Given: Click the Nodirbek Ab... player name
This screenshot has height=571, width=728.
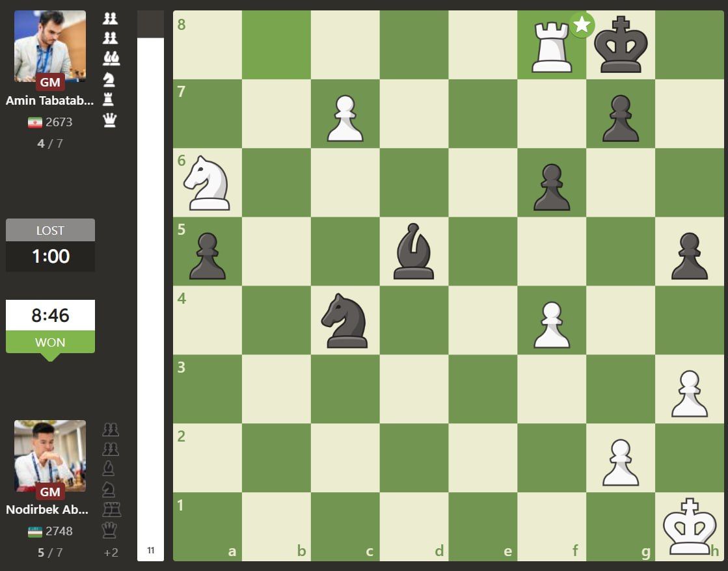Looking at the screenshot, I should pos(47,509).
